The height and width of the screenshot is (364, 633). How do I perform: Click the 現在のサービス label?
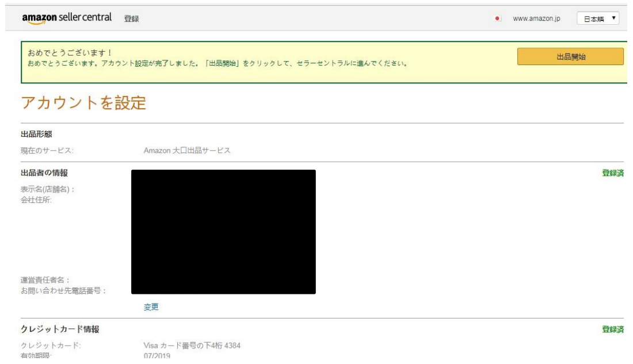(x=47, y=151)
